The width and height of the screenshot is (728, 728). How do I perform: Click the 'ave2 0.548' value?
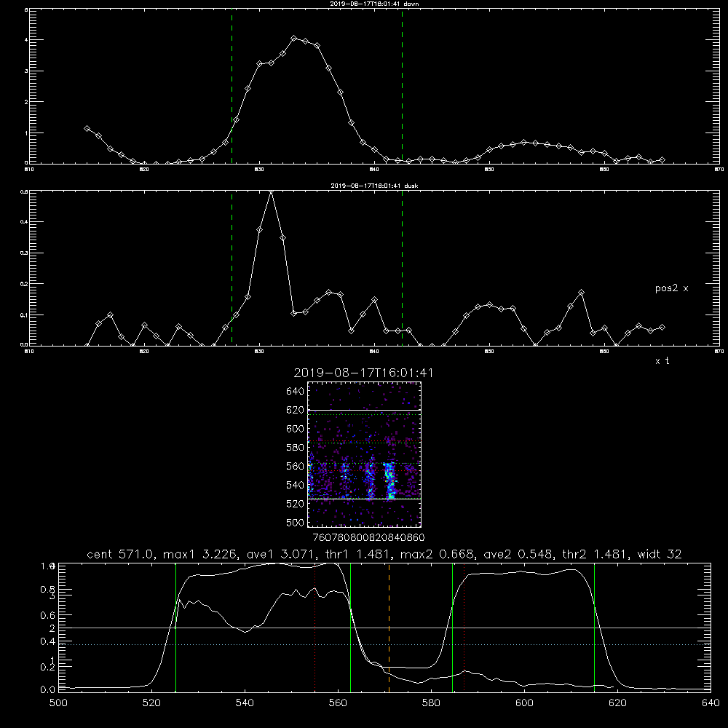pos(519,554)
